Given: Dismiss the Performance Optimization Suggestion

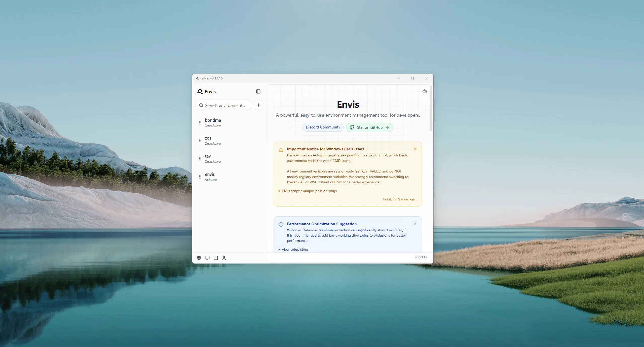Looking at the screenshot, I should coord(415,224).
